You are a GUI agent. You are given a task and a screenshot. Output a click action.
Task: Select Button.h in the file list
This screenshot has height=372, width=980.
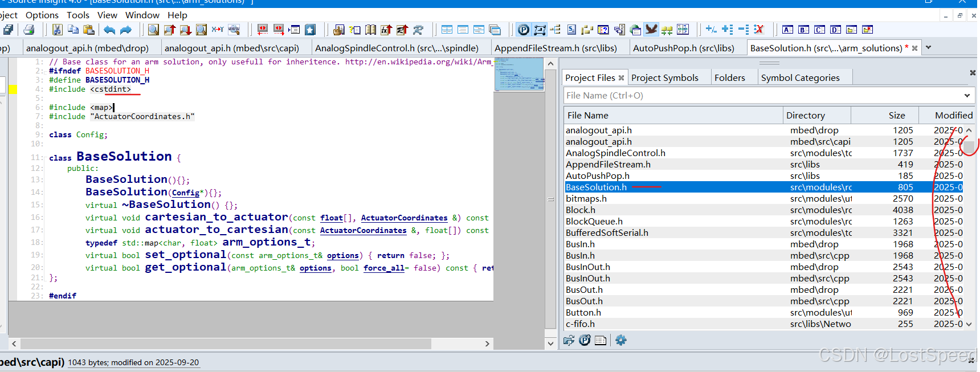pos(763,312)
